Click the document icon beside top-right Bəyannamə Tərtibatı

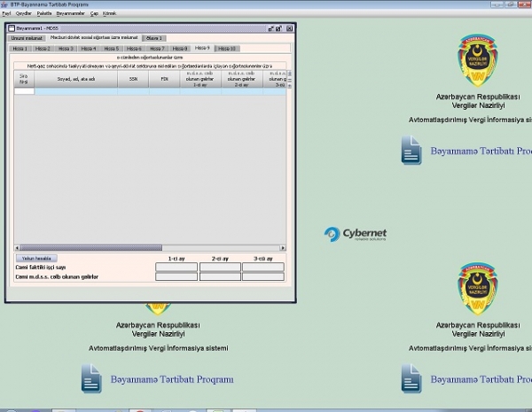(x=411, y=151)
